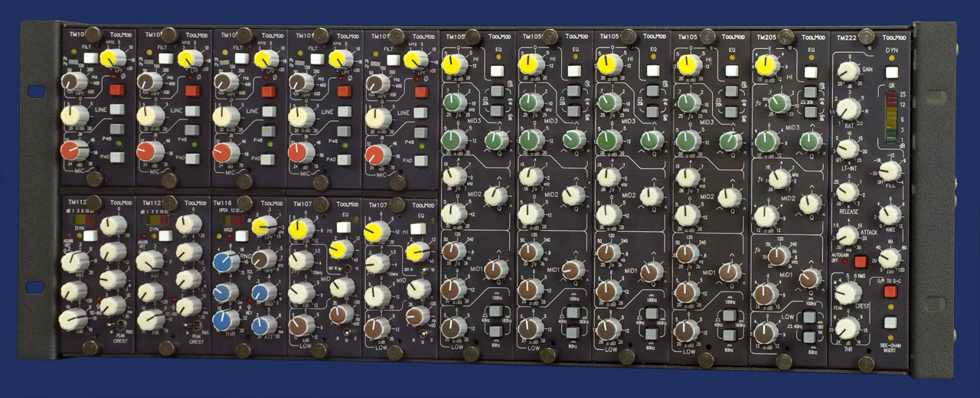The image size is (980, 398).
Task: Click the OPEN level meter on the TM116
Action: [x=232, y=222]
